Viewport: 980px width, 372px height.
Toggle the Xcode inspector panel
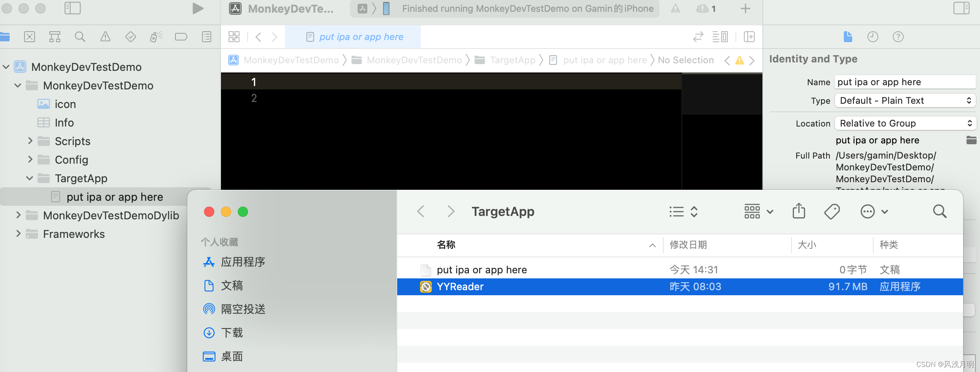(x=961, y=8)
